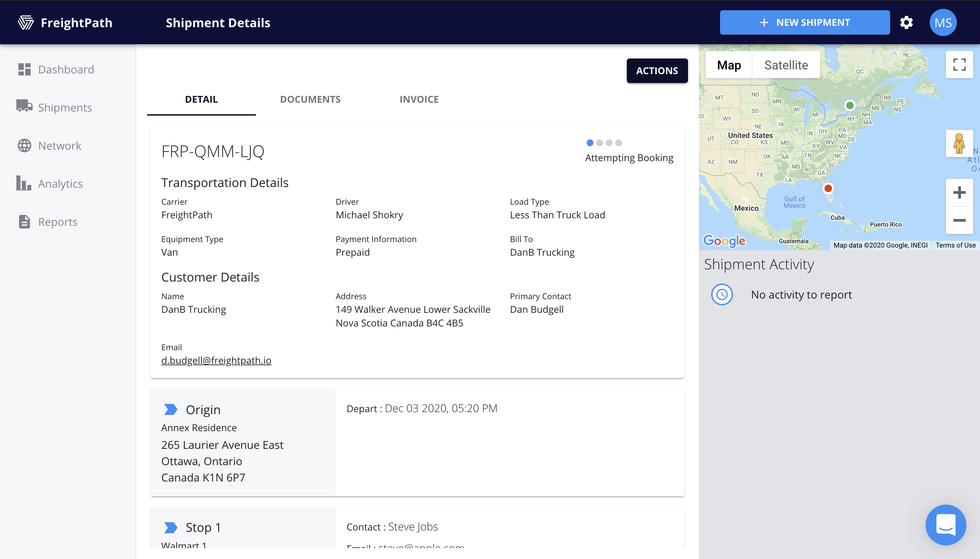Click the Network globe icon

pos(24,146)
